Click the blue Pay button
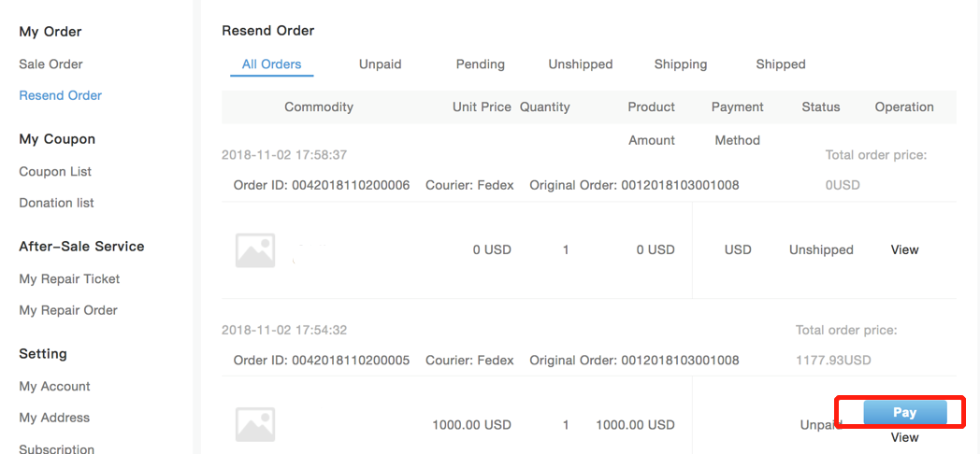 (x=905, y=413)
